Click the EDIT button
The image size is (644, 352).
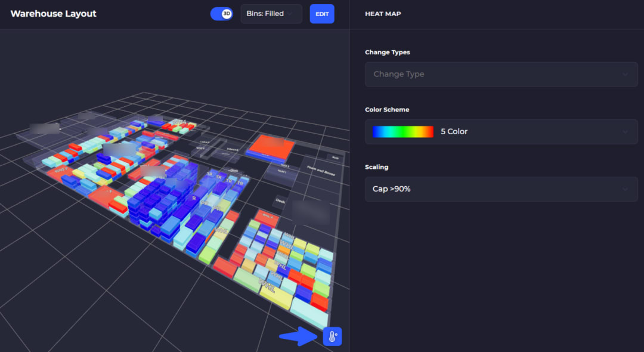coord(322,14)
